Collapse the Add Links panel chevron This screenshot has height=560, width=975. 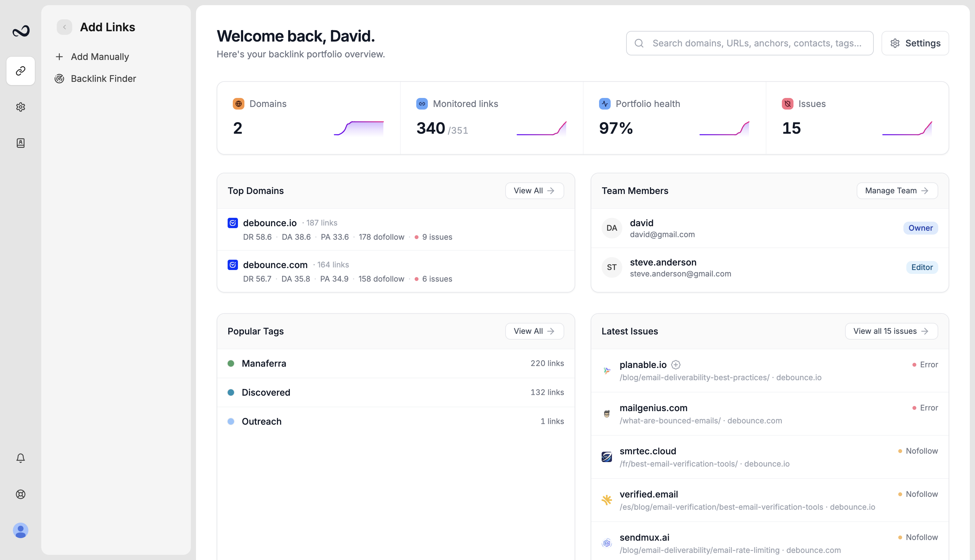[64, 27]
